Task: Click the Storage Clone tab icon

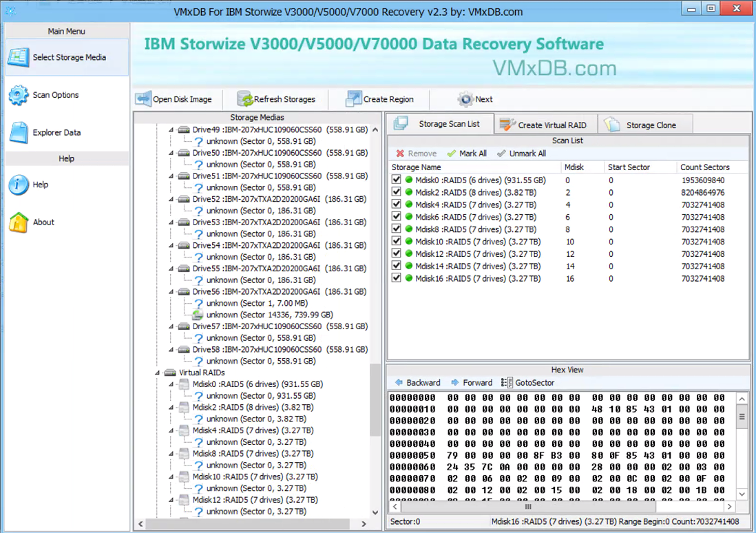Action: coord(612,125)
